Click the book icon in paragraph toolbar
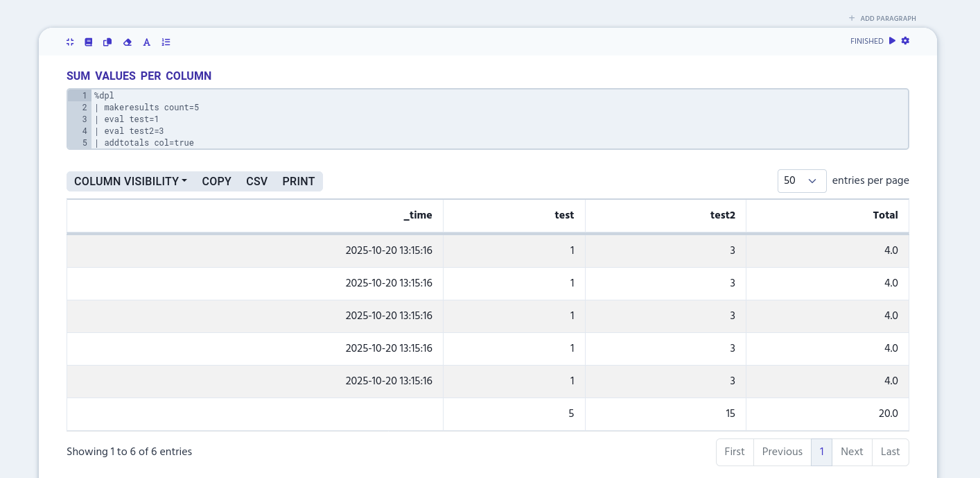The width and height of the screenshot is (980, 478). (x=89, y=42)
